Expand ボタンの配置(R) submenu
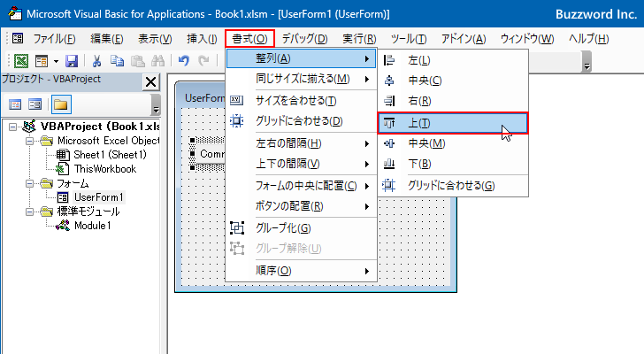 pyautogui.click(x=301, y=206)
